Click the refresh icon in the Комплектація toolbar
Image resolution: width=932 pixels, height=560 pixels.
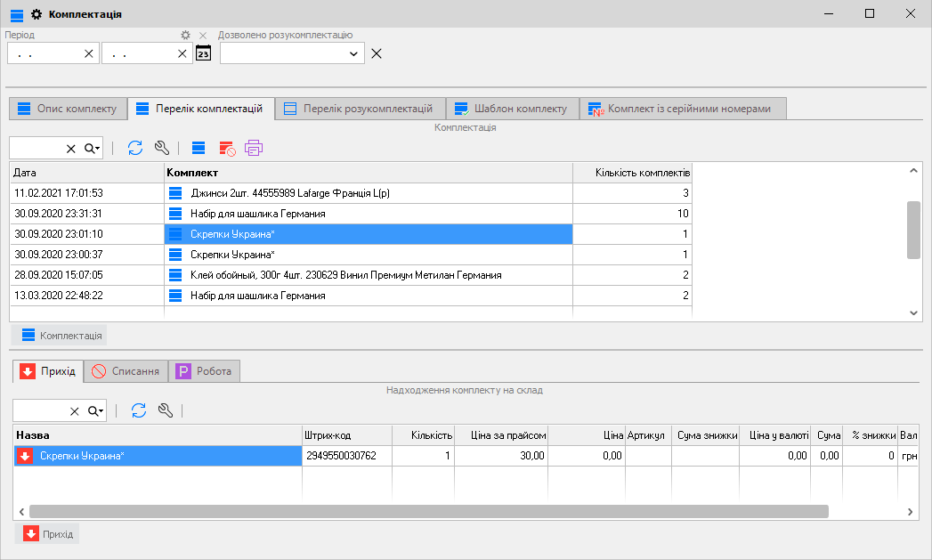(135, 148)
